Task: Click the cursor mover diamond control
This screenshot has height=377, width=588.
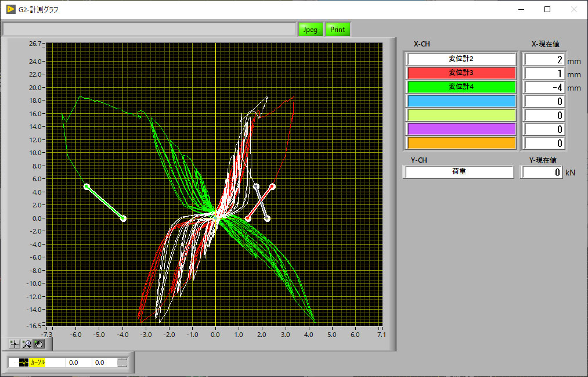Action: click(x=122, y=362)
